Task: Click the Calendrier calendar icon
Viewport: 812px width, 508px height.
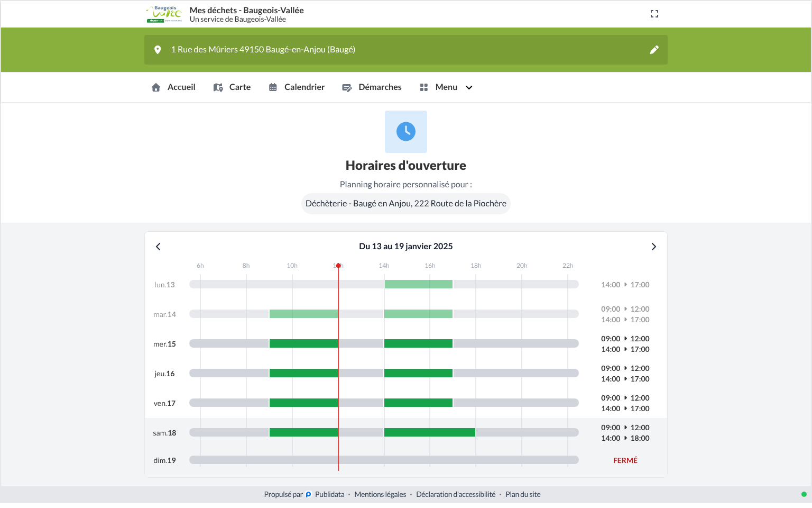Action: pos(273,87)
